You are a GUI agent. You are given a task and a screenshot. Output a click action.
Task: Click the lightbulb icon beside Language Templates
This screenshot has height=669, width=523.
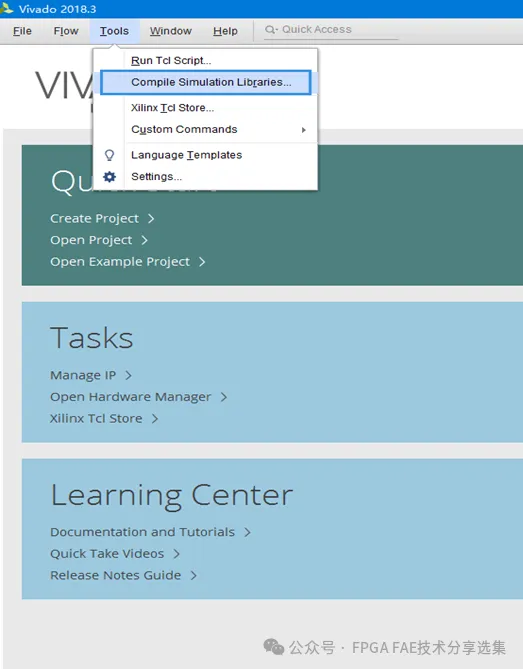click(110, 155)
